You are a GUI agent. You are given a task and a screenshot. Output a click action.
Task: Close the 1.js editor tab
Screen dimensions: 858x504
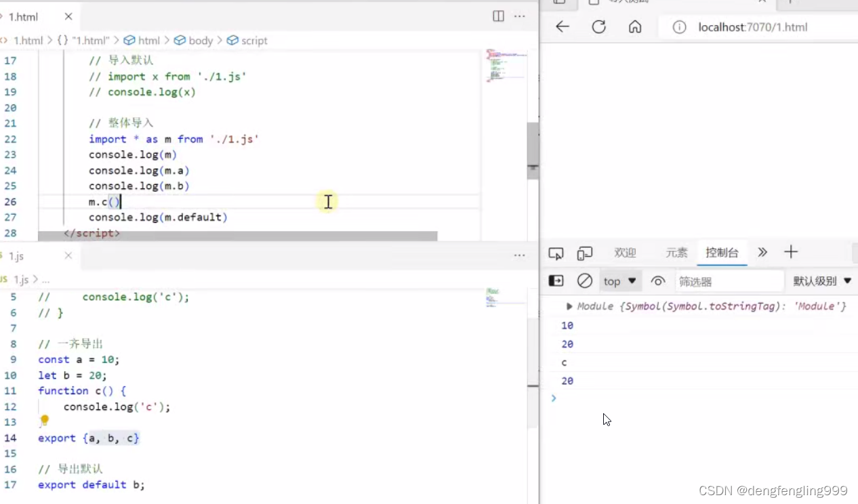(68, 255)
